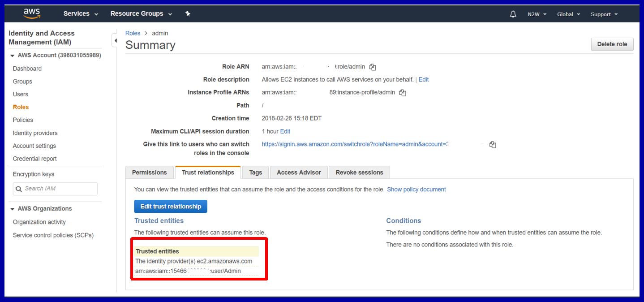
Task: Open Credential report page
Action: (x=35, y=159)
